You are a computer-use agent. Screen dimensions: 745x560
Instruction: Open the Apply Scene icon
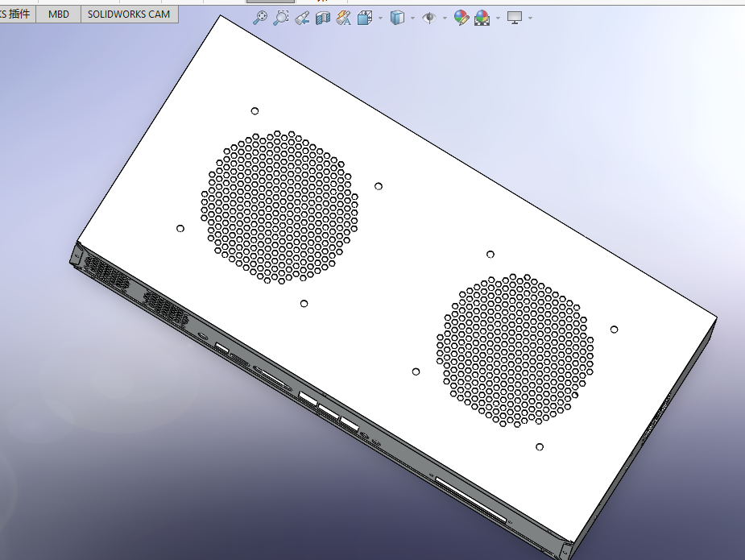(482, 18)
